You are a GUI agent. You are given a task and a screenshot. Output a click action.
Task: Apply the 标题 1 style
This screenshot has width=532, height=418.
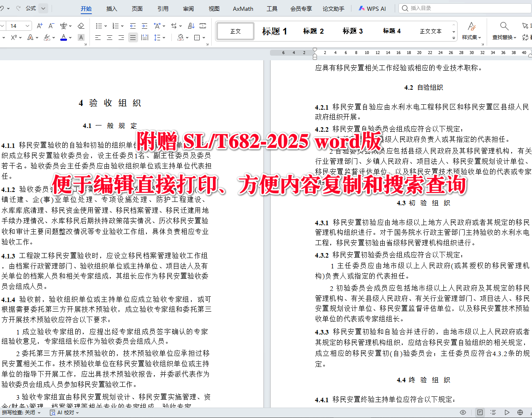tap(274, 31)
